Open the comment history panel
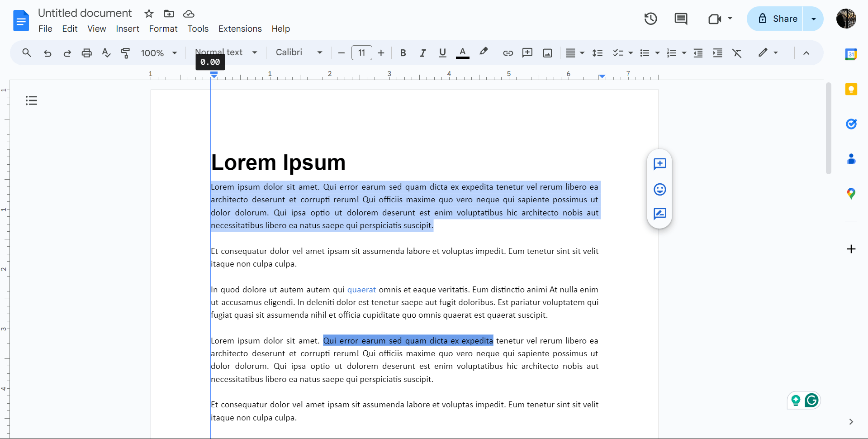The image size is (868, 439). point(680,19)
